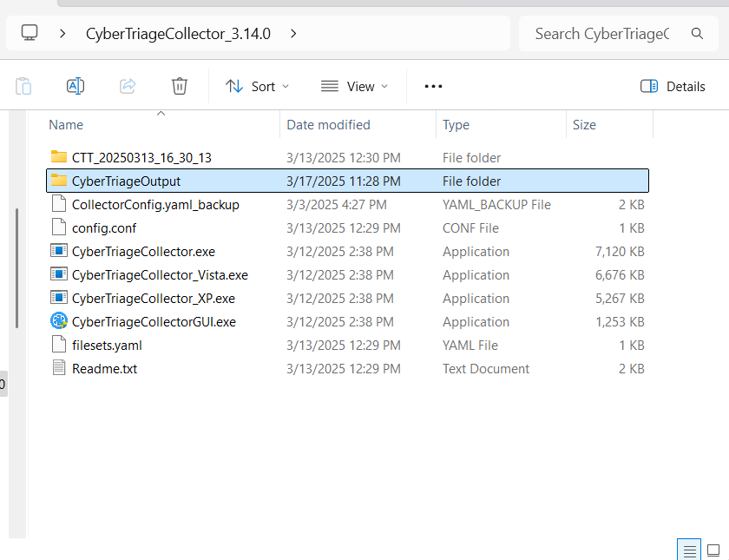Select the CyberTriageCollectorGUI.exe file name
Image resolution: width=729 pixels, height=560 pixels.
(x=154, y=322)
